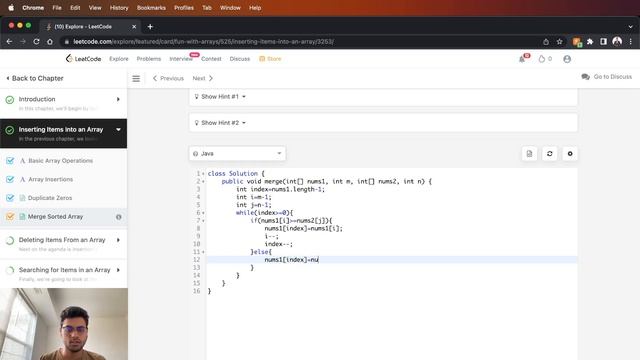The image size is (640, 360).
Task: Open Go to Discuss
Action: [x=607, y=77]
